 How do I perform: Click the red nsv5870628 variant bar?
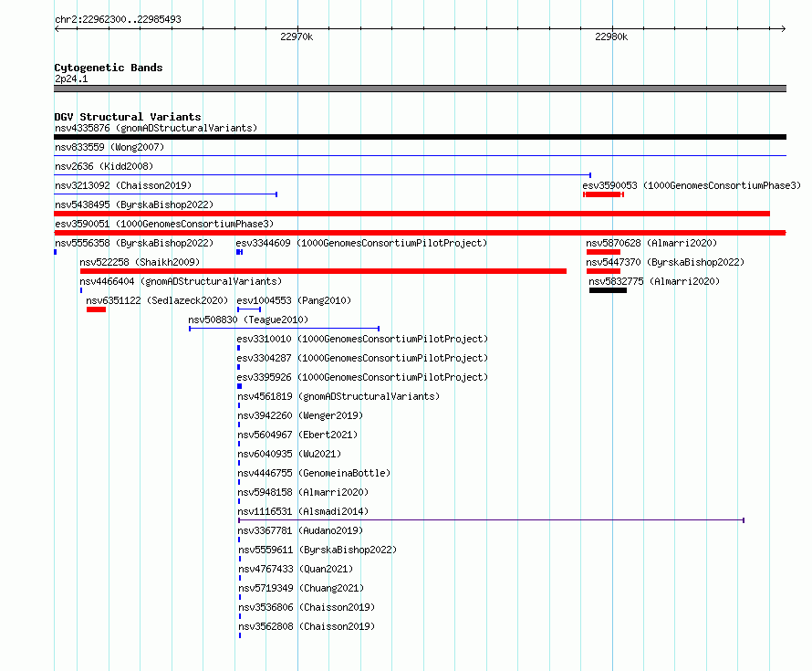tap(603, 252)
